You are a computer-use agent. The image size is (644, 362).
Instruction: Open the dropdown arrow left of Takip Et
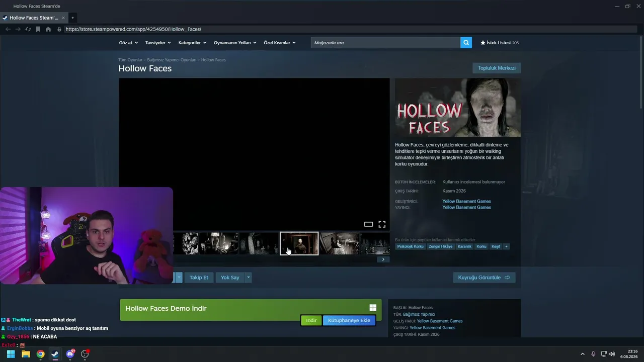click(x=179, y=278)
